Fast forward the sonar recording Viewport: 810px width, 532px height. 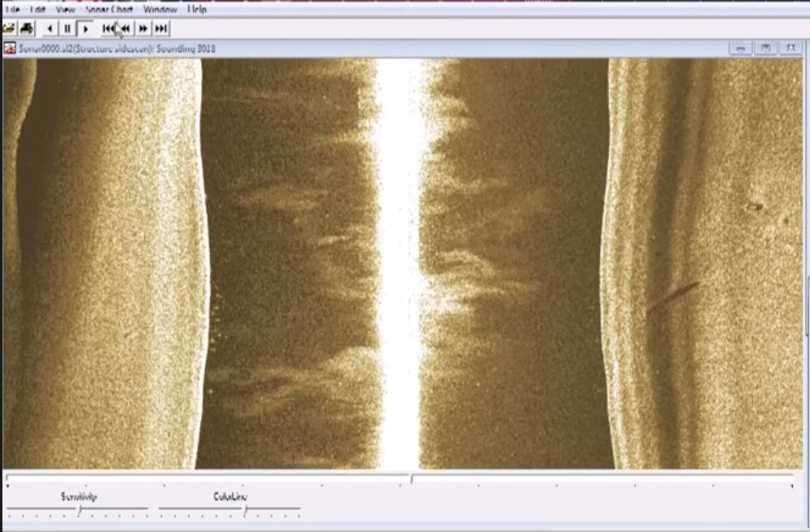(x=143, y=28)
